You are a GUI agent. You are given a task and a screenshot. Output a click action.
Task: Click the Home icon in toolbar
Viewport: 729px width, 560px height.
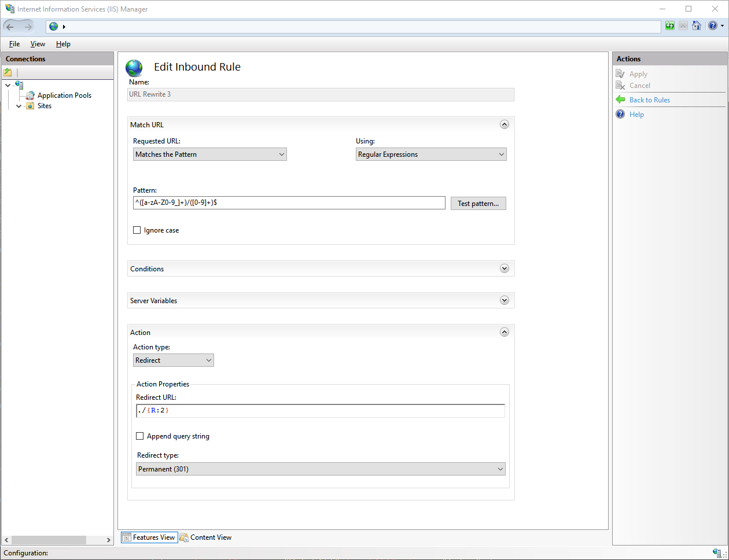coord(697,26)
